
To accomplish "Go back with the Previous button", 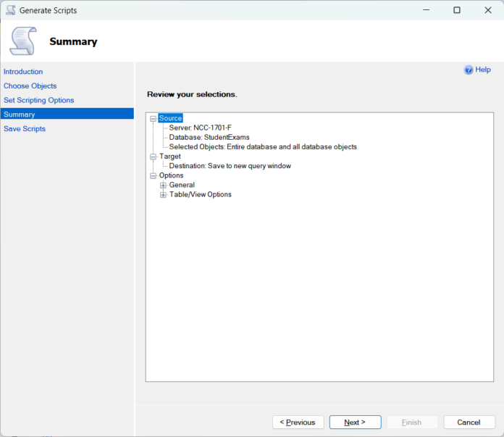I will tap(298, 423).
